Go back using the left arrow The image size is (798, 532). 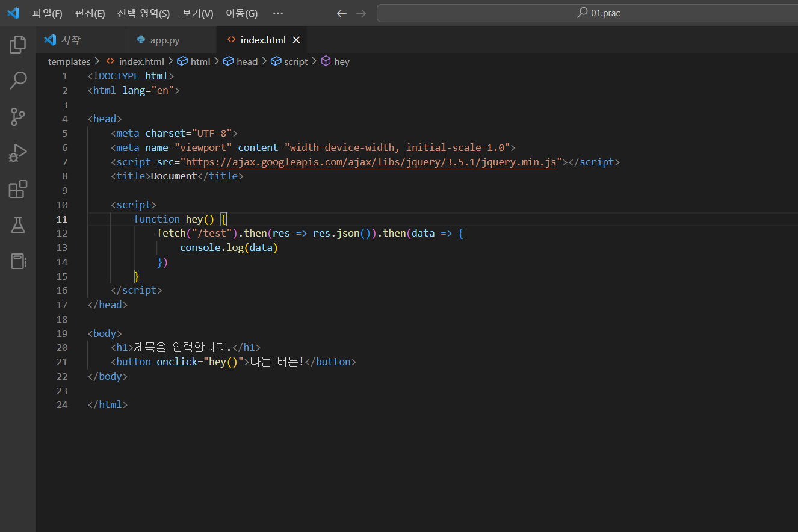tap(341, 13)
